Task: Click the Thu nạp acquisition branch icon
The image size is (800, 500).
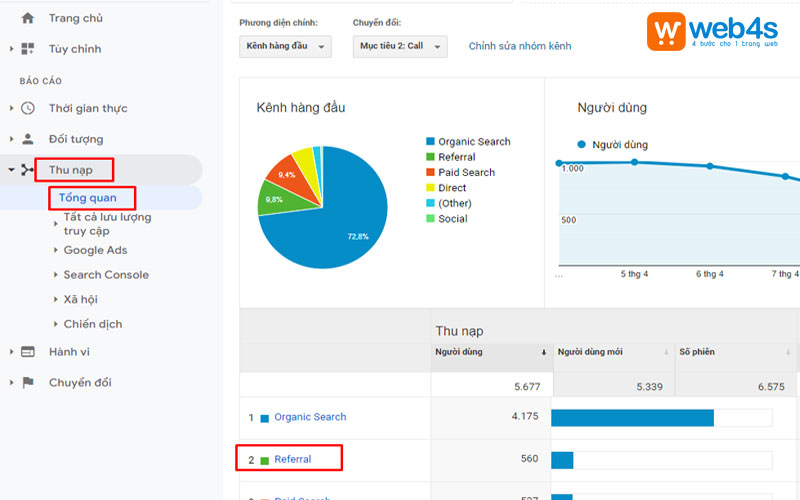Action: pyautogui.click(x=27, y=170)
